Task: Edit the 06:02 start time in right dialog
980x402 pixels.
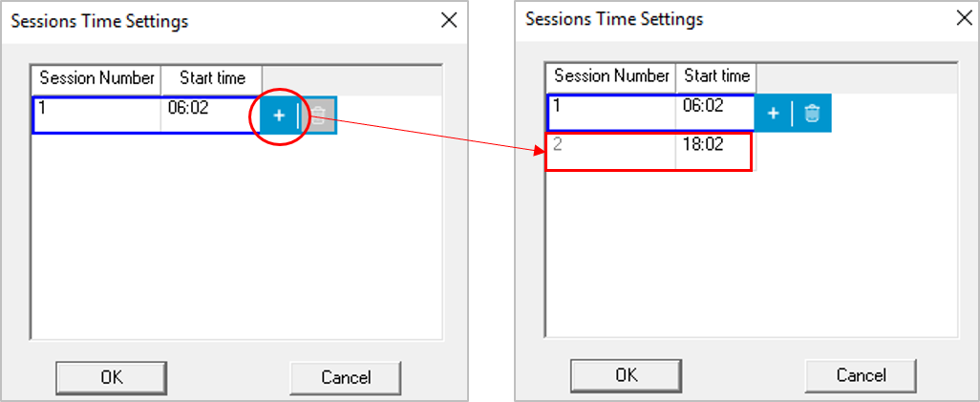Action: tap(715, 112)
